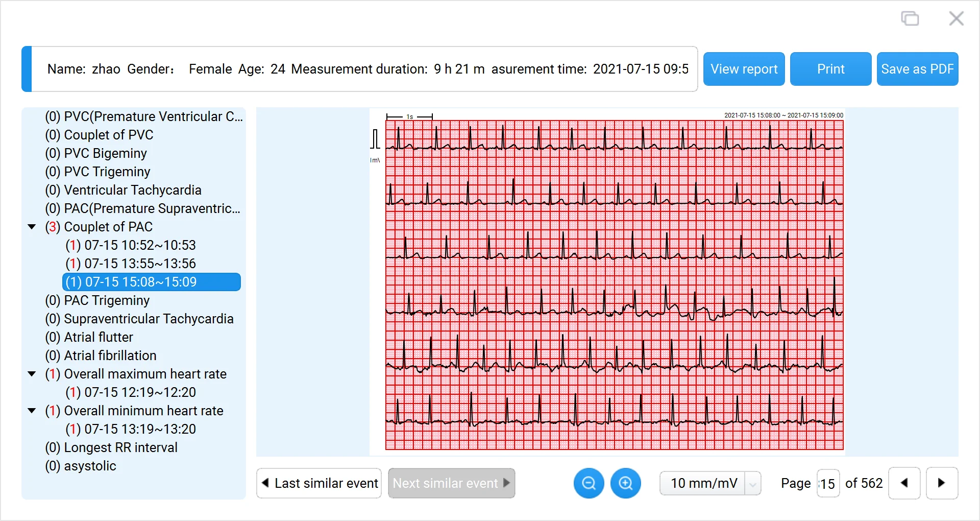Collapse the Couplet of PAC group
Image resolution: width=980 pixels, height=521 pixels.
point(32,227)
